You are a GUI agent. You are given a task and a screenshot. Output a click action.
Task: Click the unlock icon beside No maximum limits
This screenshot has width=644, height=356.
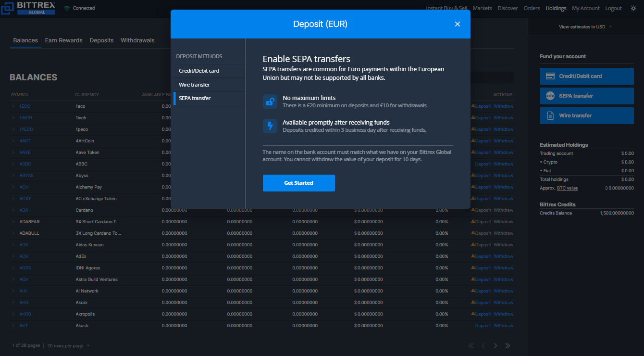270,102
